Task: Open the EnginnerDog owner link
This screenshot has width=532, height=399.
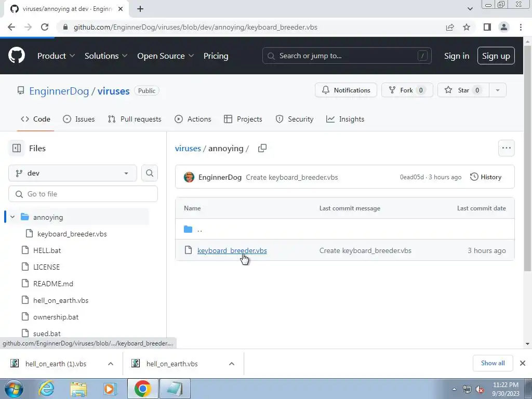Action: click(59, 91)
